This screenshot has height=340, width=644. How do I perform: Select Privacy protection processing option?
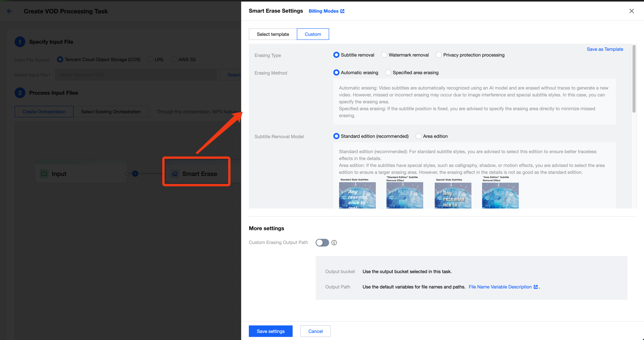(439, 55)
